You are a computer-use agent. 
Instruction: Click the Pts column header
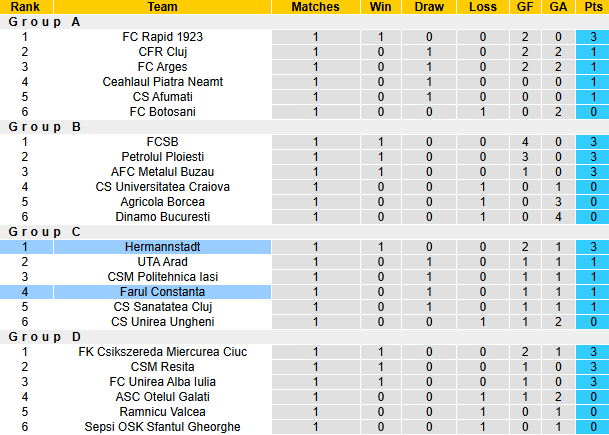tap(593, 7)
